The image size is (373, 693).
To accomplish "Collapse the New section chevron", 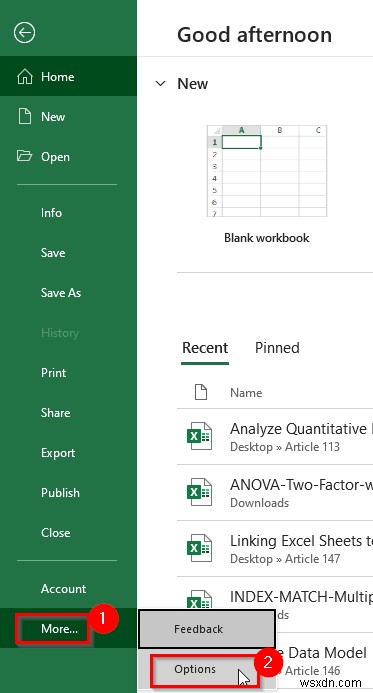I will point(161,84).
